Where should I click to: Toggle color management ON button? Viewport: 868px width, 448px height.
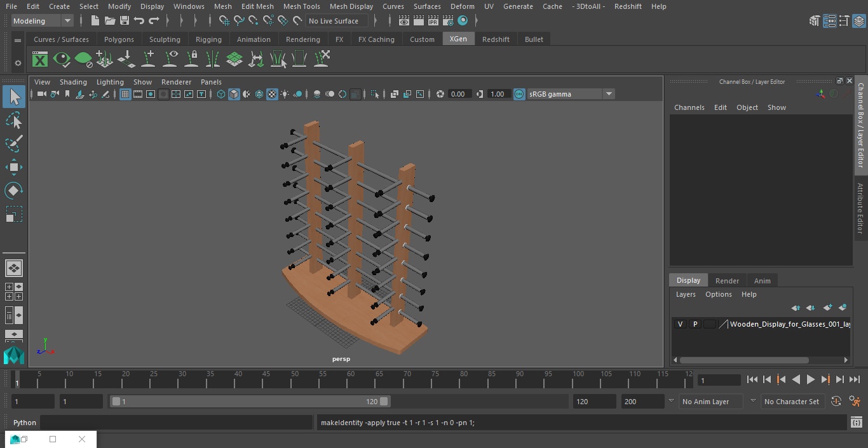[519, 94]
